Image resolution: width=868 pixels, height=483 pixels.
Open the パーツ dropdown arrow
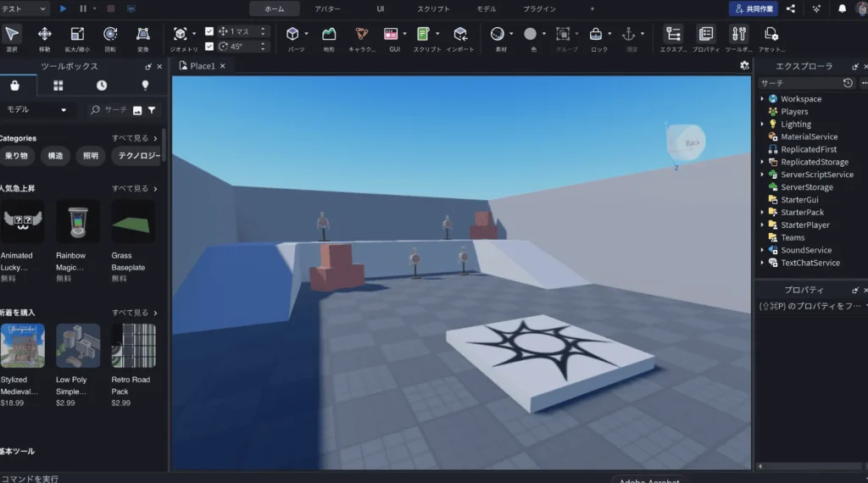306,34
